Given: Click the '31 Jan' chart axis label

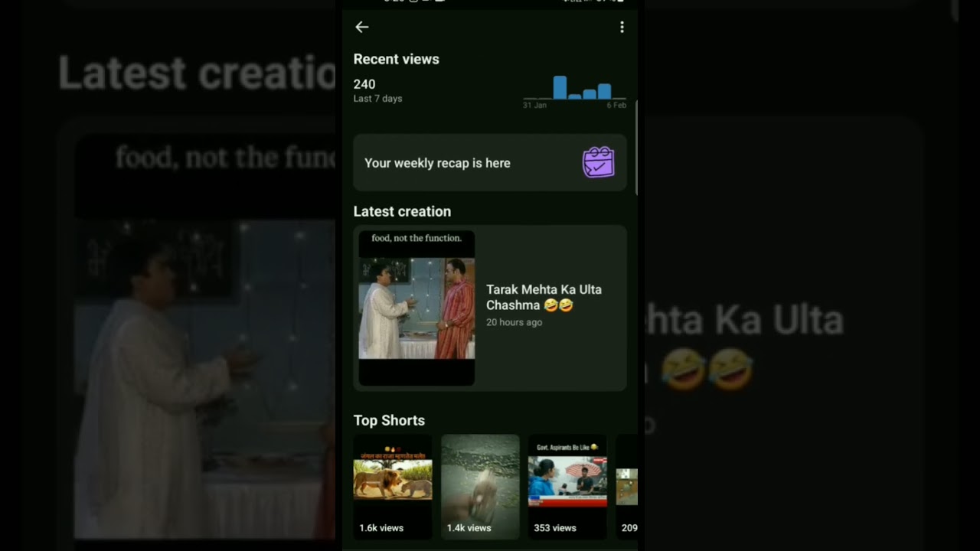Looking at the screenshot, I should coord(534,106).
